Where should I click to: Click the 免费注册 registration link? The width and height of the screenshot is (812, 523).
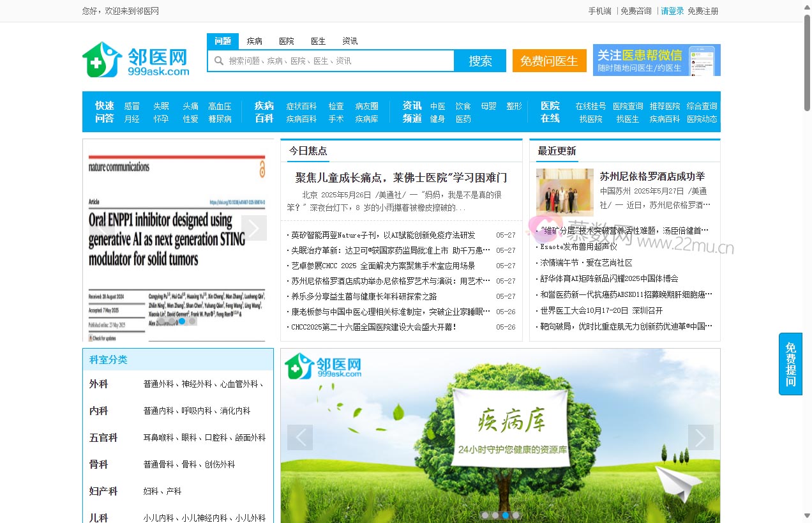[703, 11]
